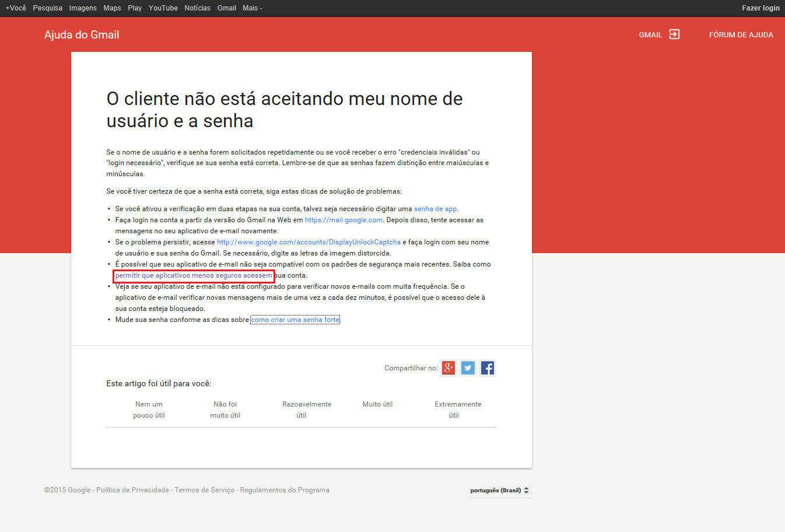The height and width of the screenshot is (532, 785).
Task: Open the https://mail.google.com link
Action: [344, 220]
